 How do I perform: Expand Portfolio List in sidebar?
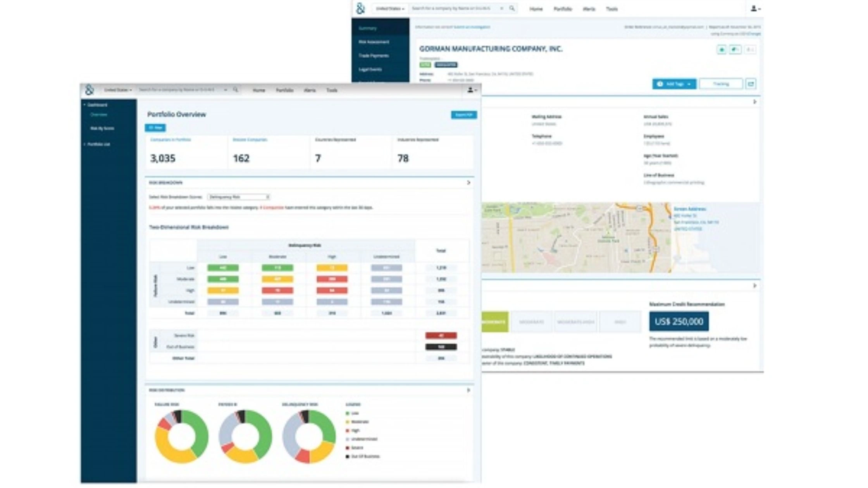tap(98, 144)
